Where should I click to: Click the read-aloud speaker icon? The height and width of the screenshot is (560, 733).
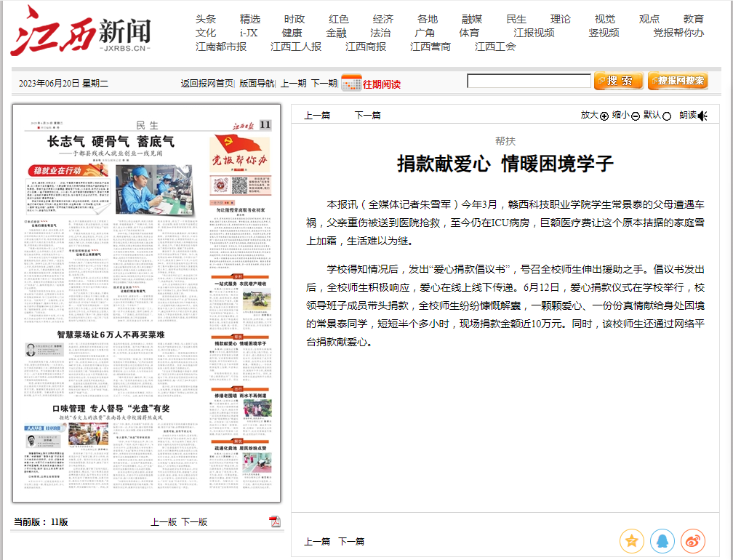click(703, 116)
